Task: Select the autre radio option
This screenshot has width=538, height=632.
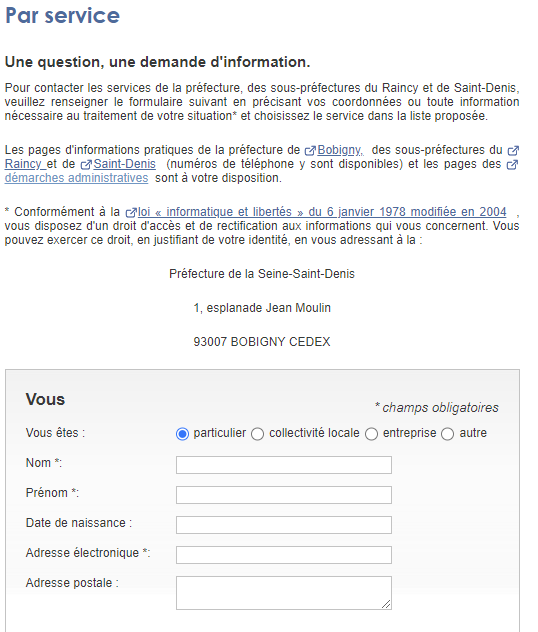Action: click(447, 434)
